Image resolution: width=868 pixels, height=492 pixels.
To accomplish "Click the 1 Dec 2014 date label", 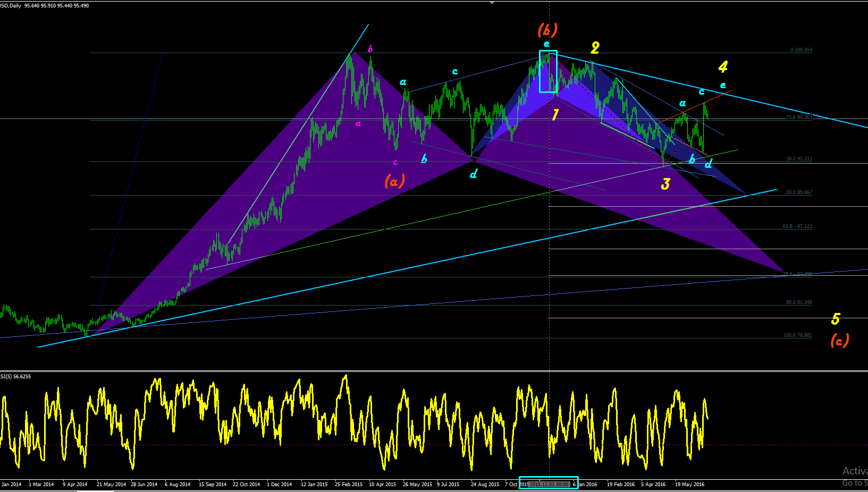I will pyautogui.click(x=280, y=484).
